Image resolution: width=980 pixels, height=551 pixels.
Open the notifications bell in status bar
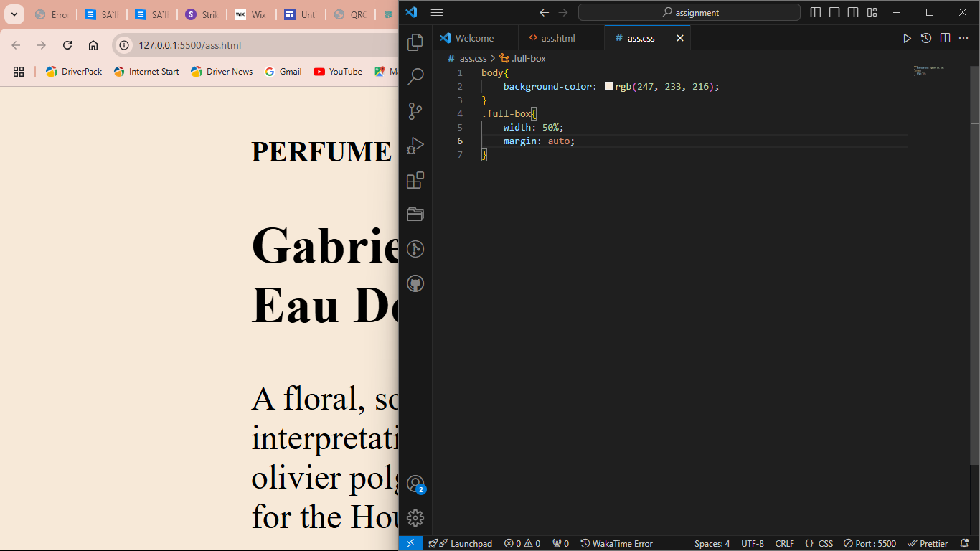coord(964,543)
